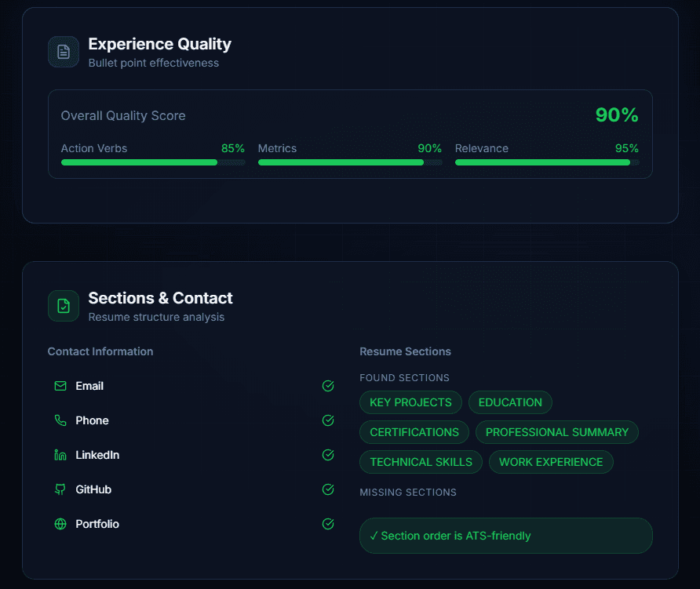Image resolution: width=700 pixels, height=589 pixels.
Task: Expand the Contact Information heading
Action: point(100,351)
